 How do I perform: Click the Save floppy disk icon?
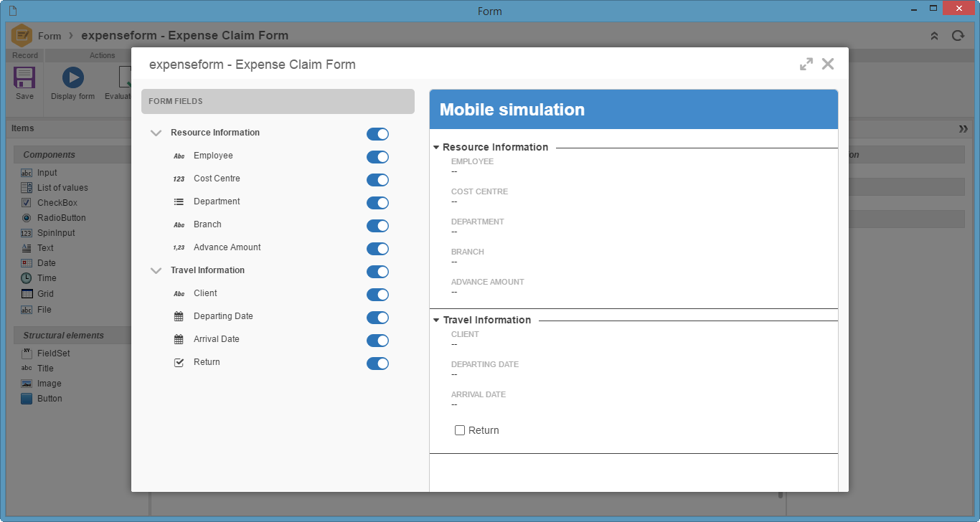(24, 77)
